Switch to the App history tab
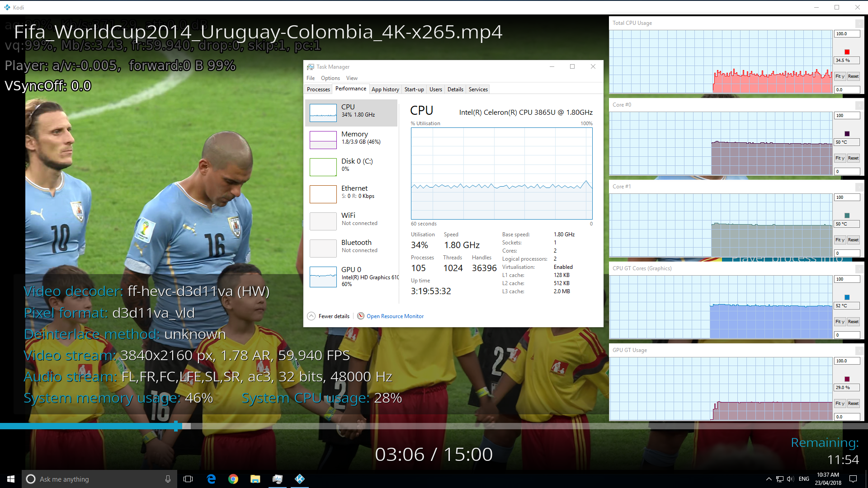Image resolution: width=868 pixels, height=488 pixels. (x=385, y=89)
